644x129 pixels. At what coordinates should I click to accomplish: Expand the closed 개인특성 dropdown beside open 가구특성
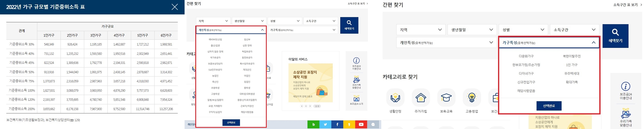tap(446, 43)
